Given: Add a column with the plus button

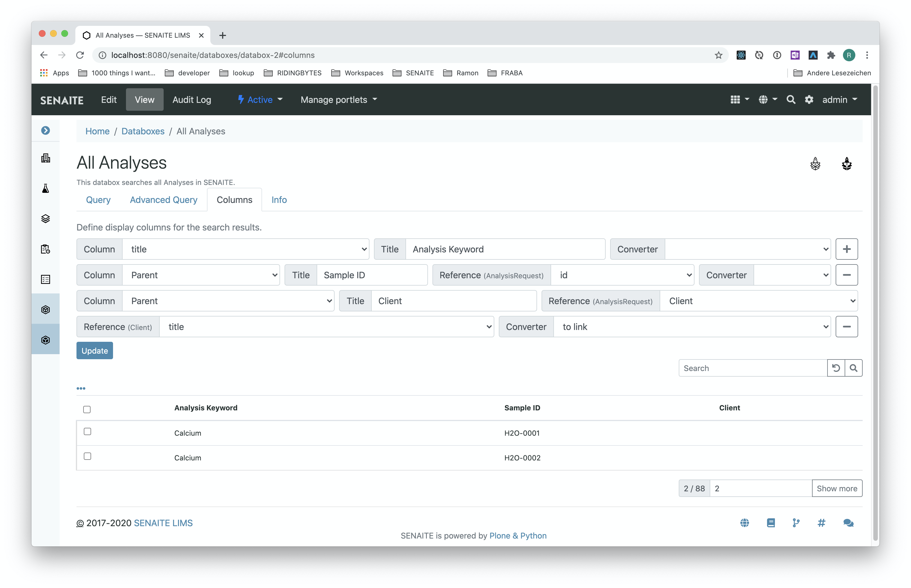Looking at the screenshot, I should pyautogui.click(x=846, y=249).
